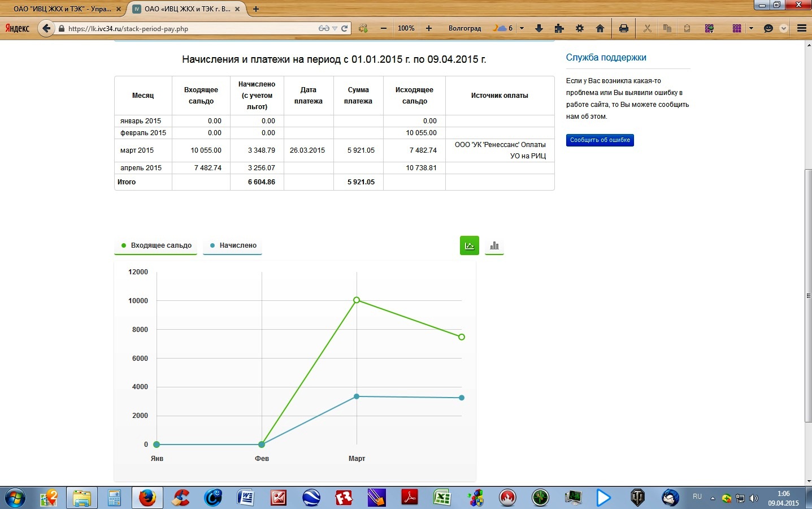Viewport: 812px width, 509px height.
Task: Open URL history dropdown in address bar
Action: [335, 28]
